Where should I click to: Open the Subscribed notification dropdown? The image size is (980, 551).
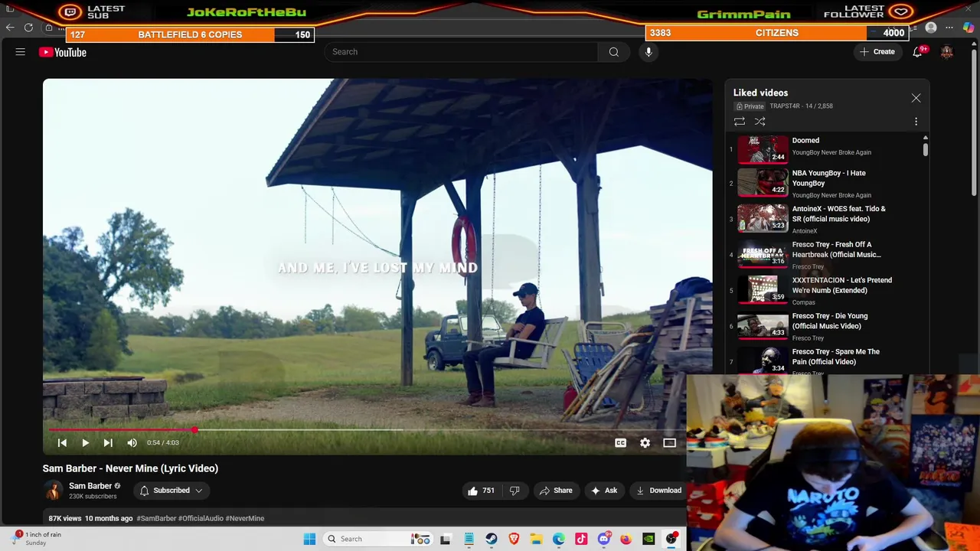(171, 491)
